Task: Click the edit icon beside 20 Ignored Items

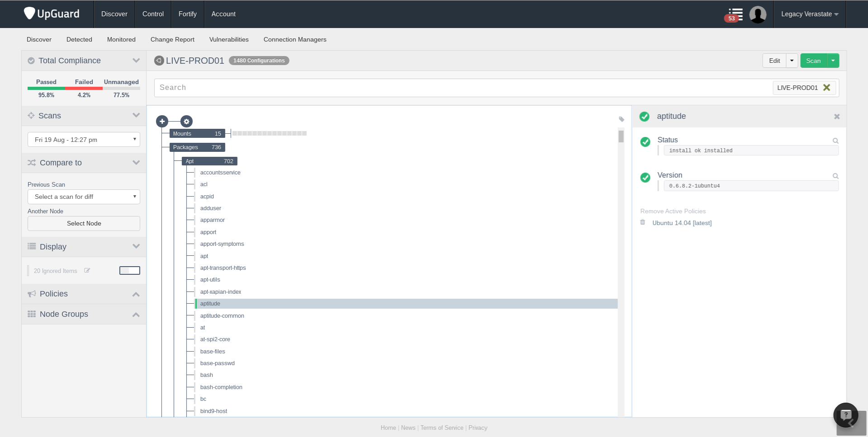Action: (x=87, y=271)
